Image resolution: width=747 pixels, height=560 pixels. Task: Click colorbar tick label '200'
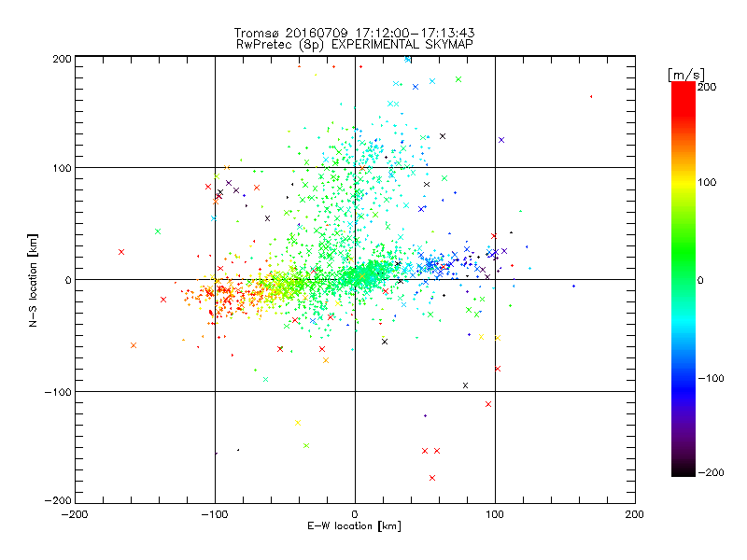point(707,87)
